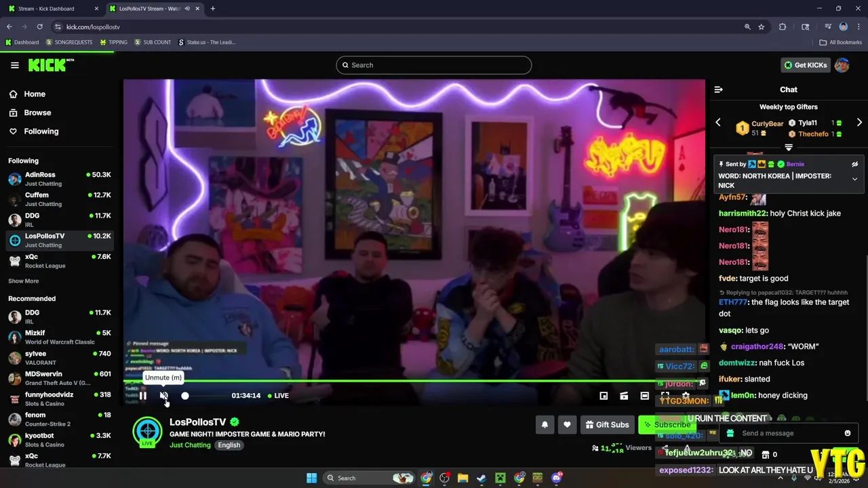Open browser extensions puzzle icon

point(783,26)
